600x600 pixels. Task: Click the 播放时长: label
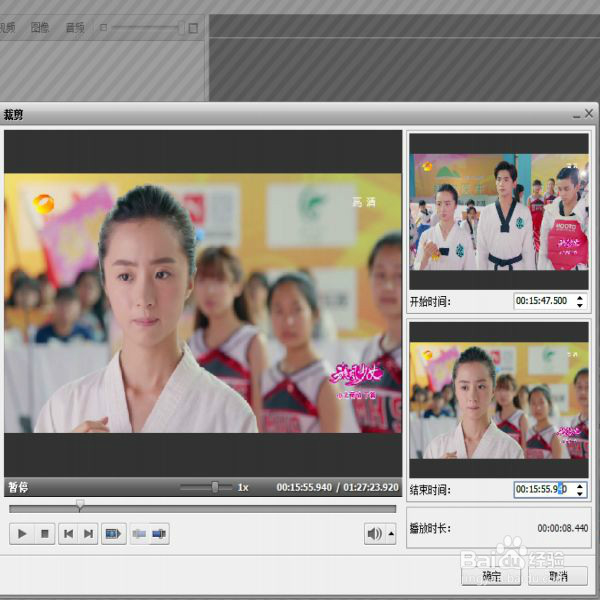(x=430, y=529)
